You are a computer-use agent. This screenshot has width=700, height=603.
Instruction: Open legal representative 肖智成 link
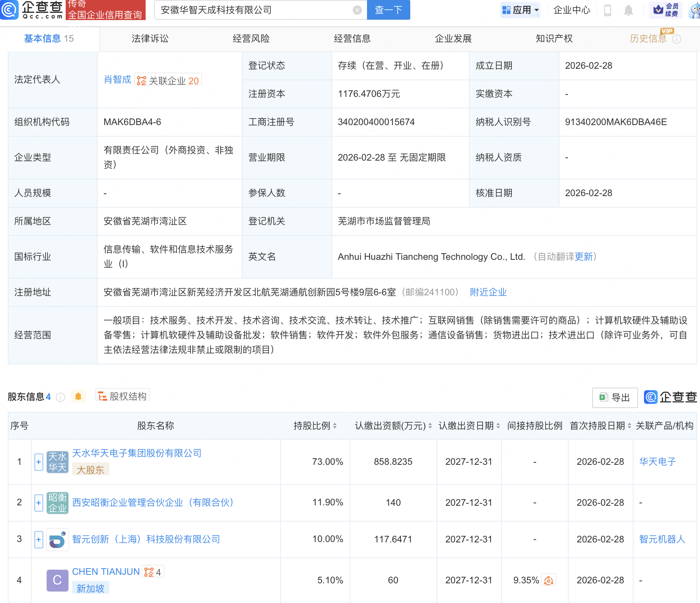(117, 80)
